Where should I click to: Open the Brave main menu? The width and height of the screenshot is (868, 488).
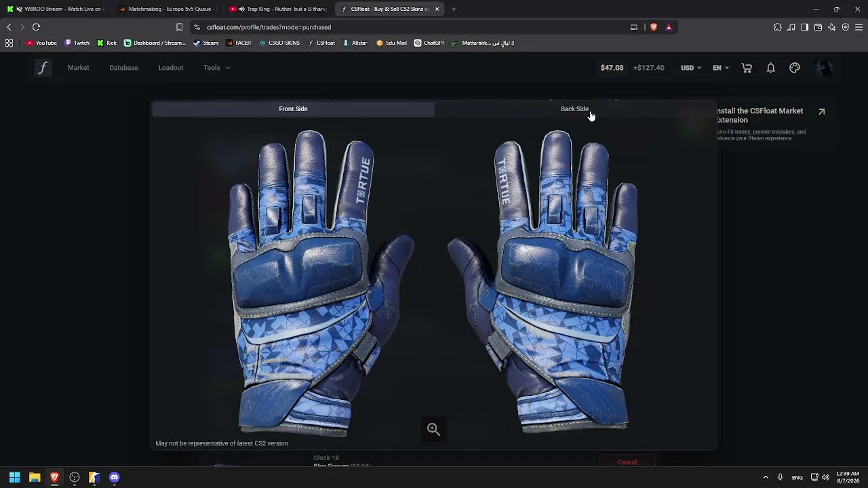(859, 27)
